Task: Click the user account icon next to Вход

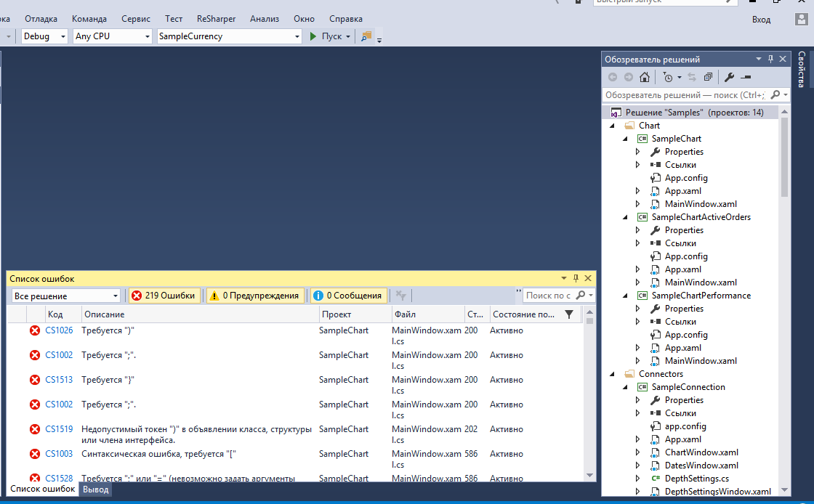Action: 797,19
